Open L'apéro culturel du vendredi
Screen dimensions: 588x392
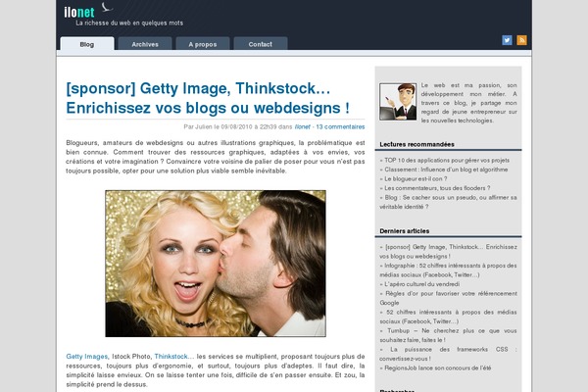421,284
